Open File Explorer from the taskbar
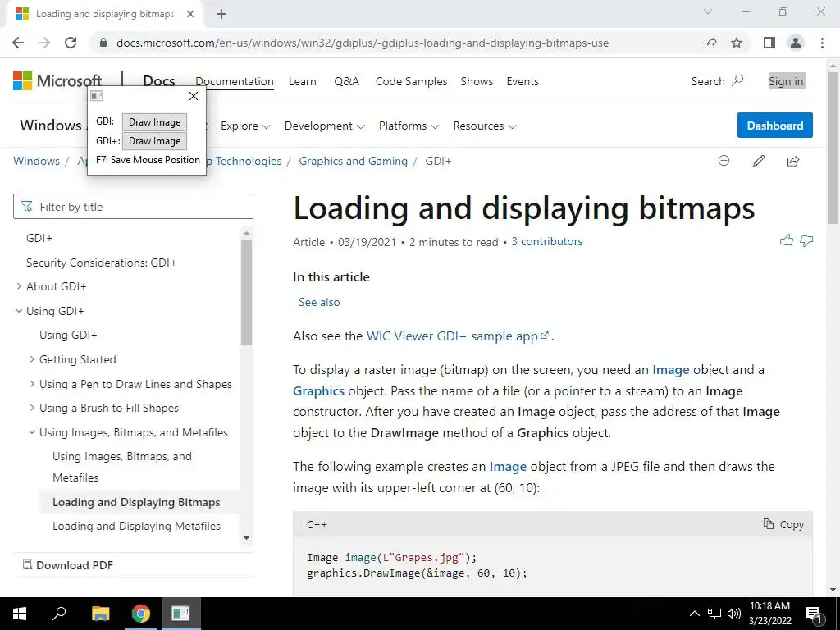840x630 pixels. (x=100, y=614)
